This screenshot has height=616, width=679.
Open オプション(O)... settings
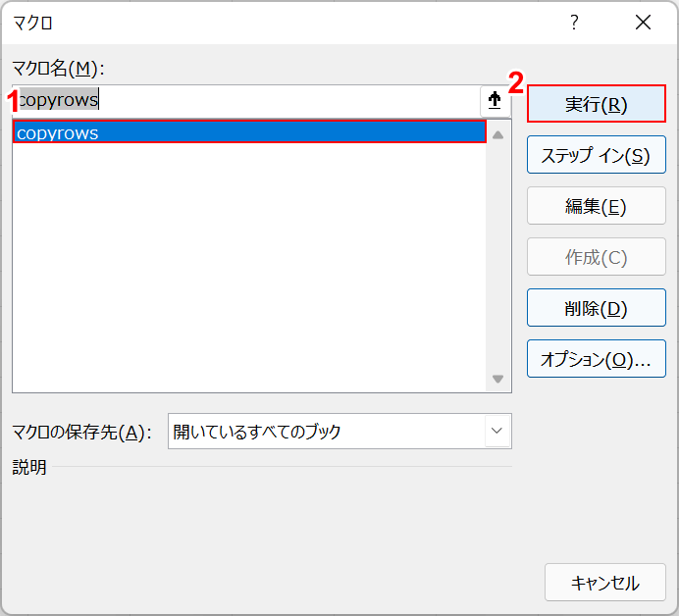[x=596, y=359]
